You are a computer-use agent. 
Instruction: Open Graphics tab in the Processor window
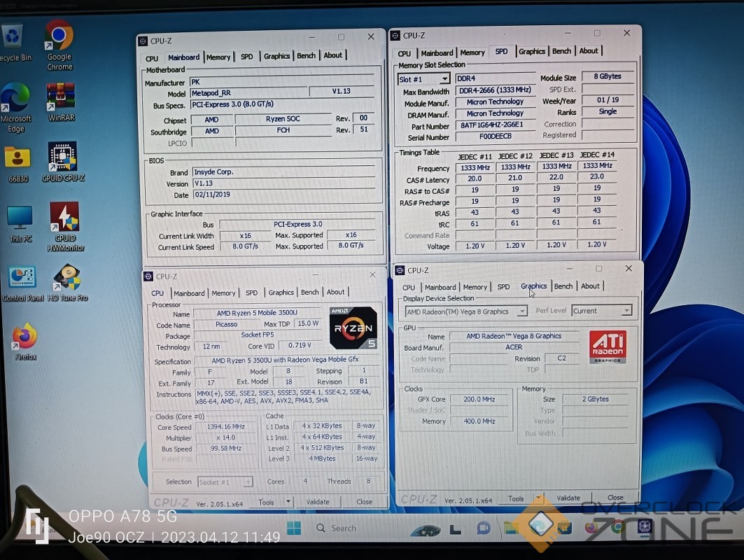[281, 293]
